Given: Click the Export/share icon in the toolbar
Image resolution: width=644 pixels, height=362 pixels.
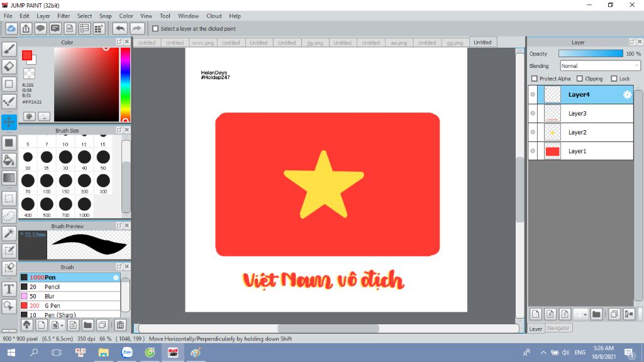Looking at the screenshot, I should coord(26,29).
